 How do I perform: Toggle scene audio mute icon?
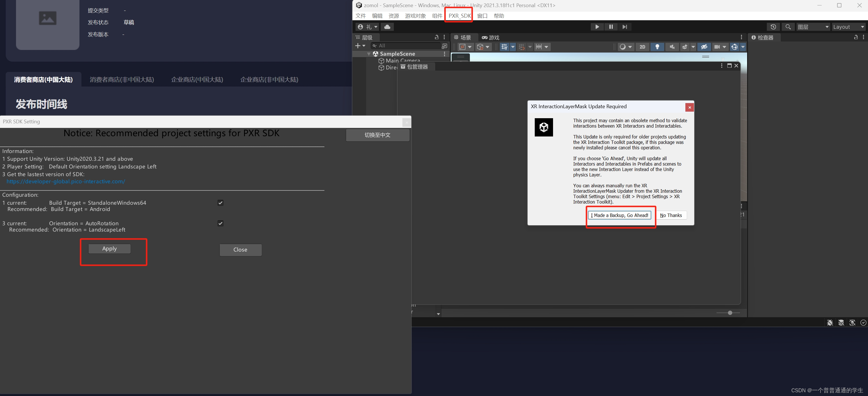(672, 47)
